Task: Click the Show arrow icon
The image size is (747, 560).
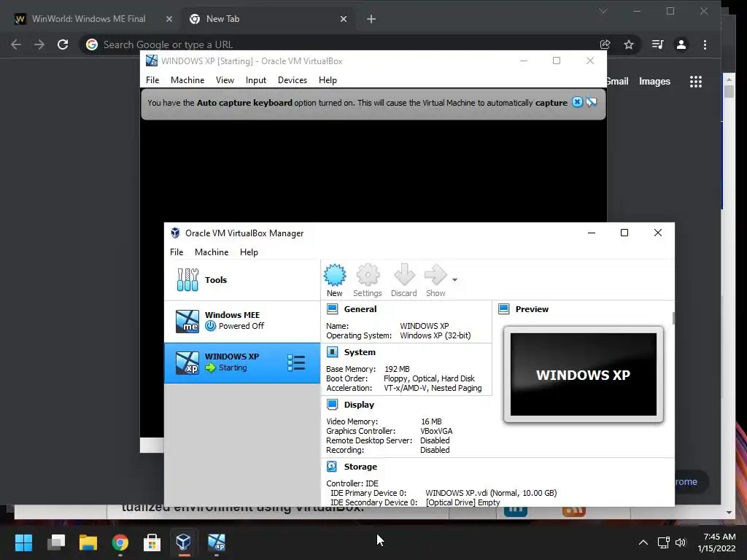Action: point(436,275)
